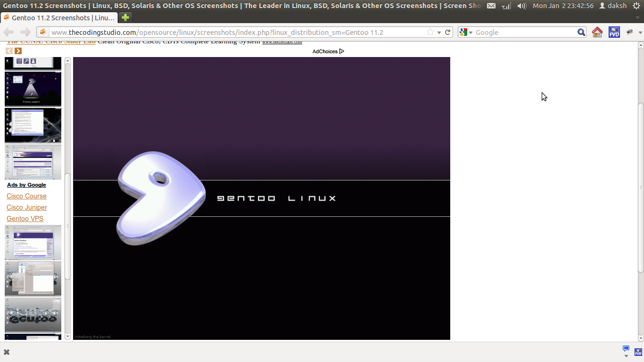Viewport: 644px width, 362px height.
Task: Click the blue chat bubble status bar icon
Action: point(626,349)
